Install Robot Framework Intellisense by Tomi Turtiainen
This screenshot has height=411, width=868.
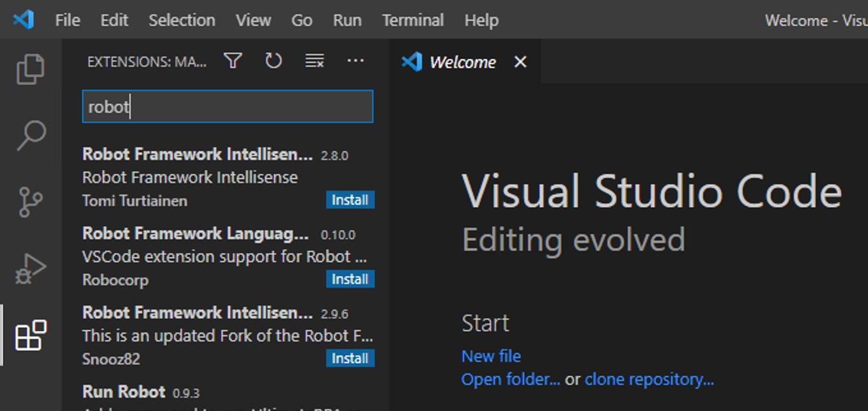pos(350,200)
